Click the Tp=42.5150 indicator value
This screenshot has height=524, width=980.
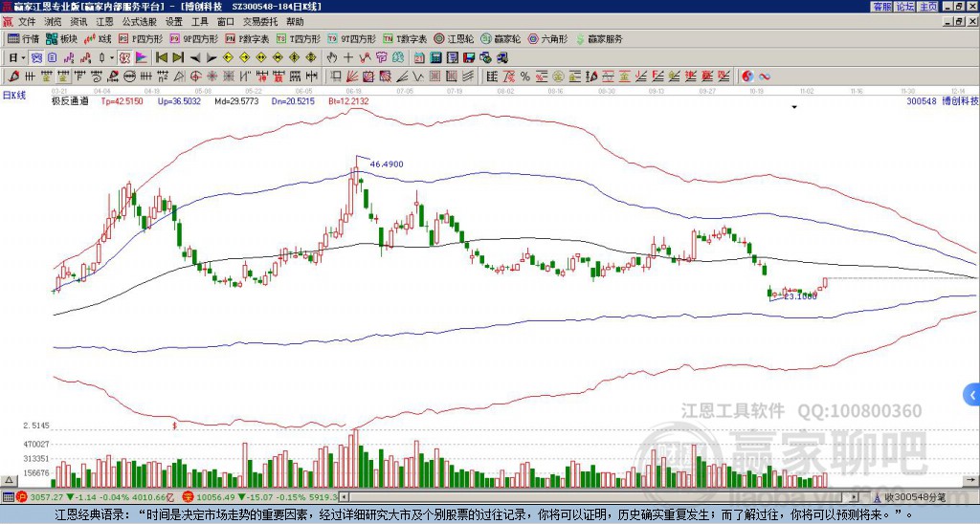click(x=122, y=100)
